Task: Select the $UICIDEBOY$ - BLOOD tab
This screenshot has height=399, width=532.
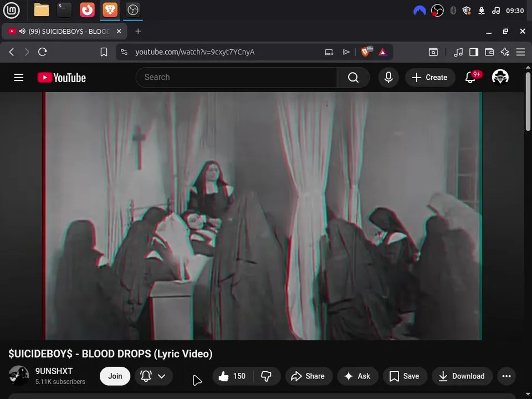Action: (x=64, y=31)
